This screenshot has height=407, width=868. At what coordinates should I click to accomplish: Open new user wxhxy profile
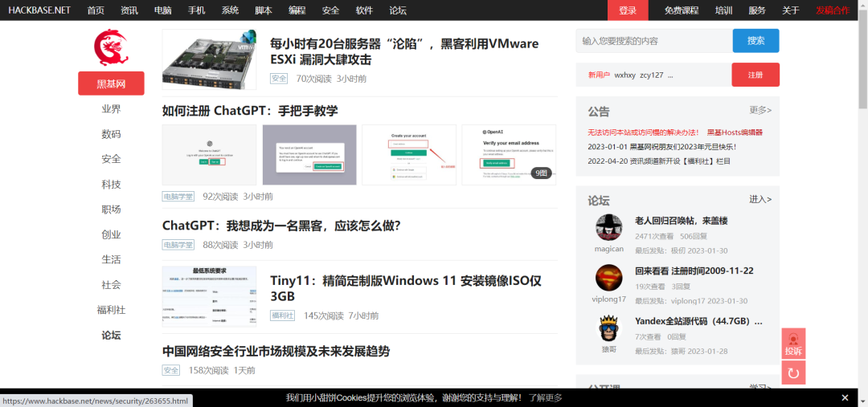625,75
